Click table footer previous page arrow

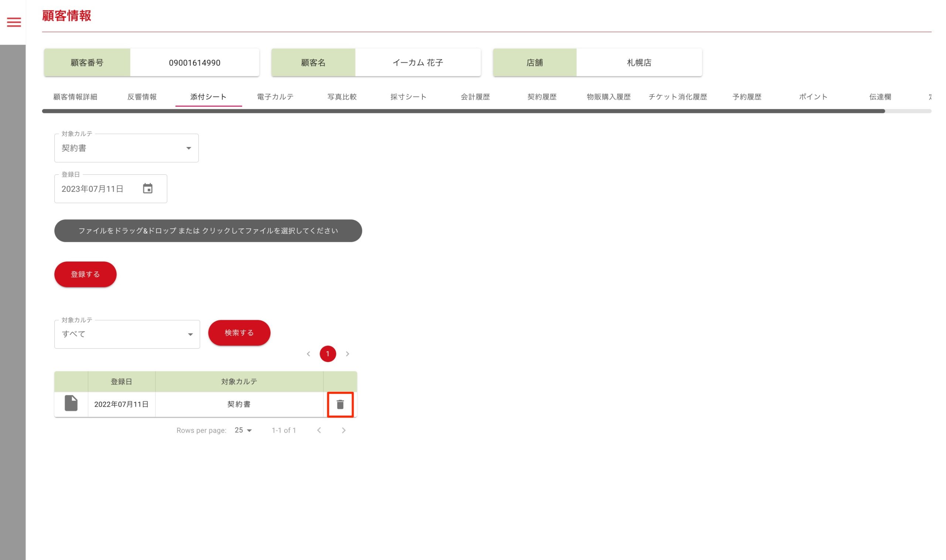click(319, 430)
